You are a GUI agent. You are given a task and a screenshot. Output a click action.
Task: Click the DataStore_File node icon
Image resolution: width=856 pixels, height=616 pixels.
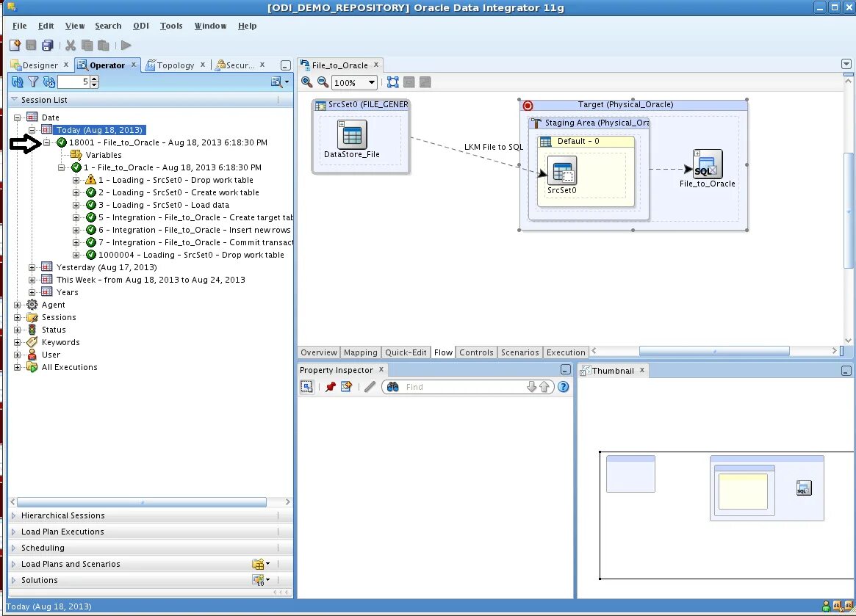click(x=352, y=134)
